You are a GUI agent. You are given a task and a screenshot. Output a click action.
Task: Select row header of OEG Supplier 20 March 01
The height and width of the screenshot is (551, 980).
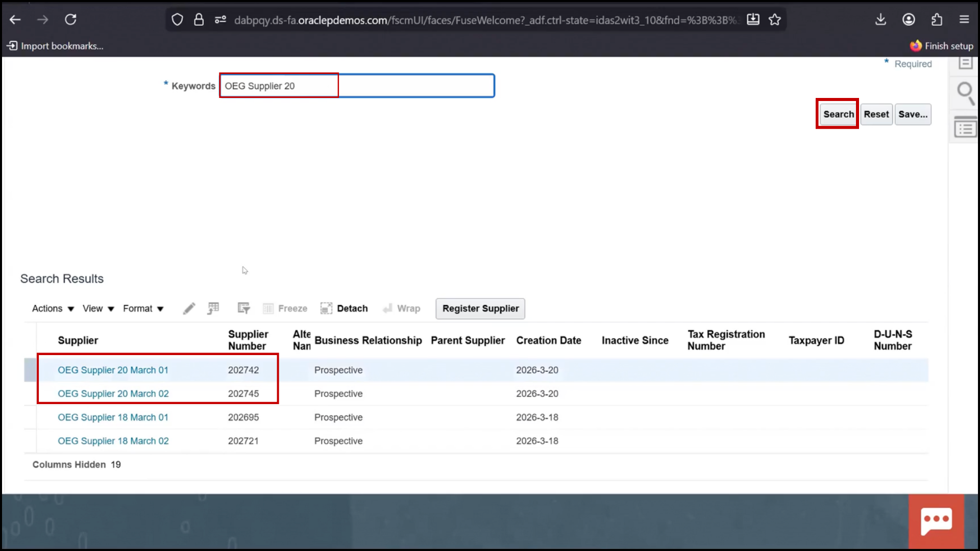[30, 370]
